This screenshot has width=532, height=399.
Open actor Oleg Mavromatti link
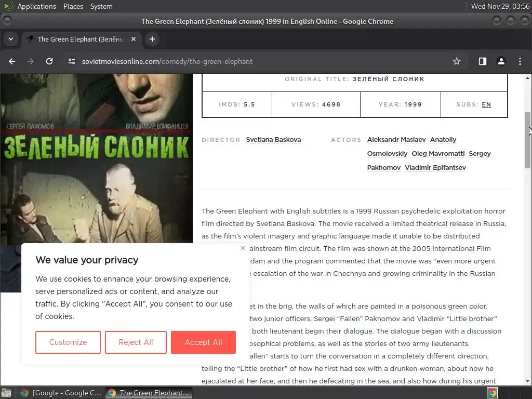[x=438, y=154]
